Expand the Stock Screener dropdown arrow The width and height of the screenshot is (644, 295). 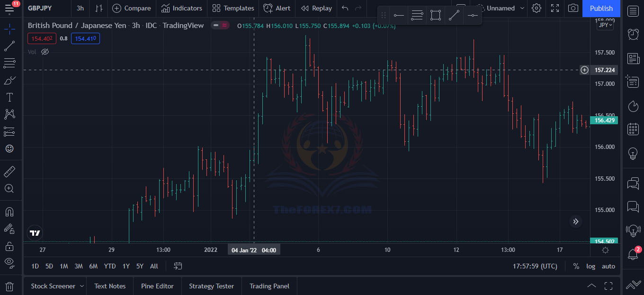(82, 286)
